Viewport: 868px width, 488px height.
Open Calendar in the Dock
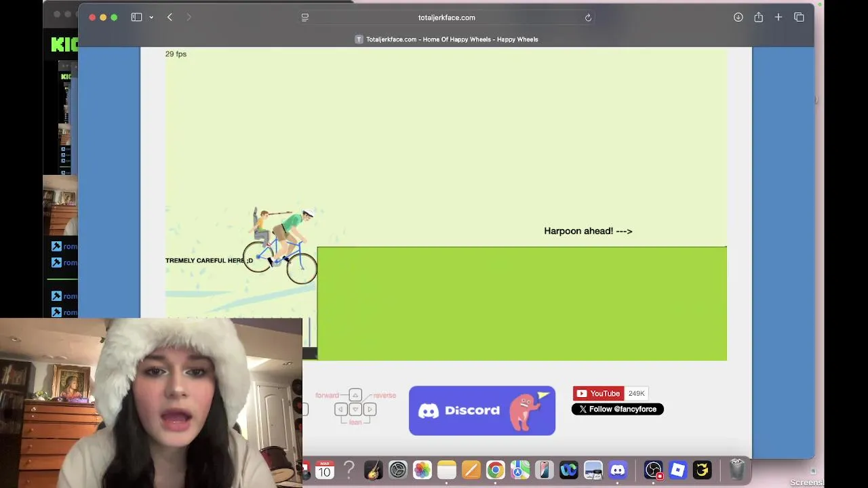click(x=325, y=470)
